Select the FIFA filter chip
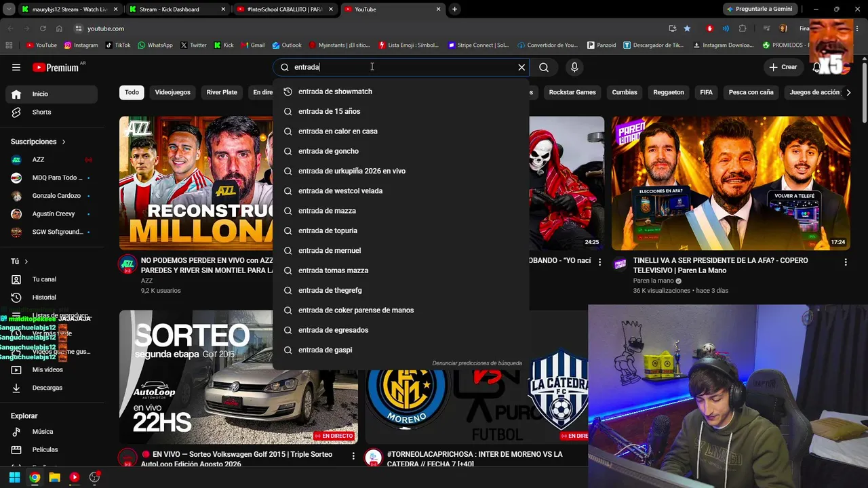The height and width of the screenshot is (488, 868). [x=707, y=92]
